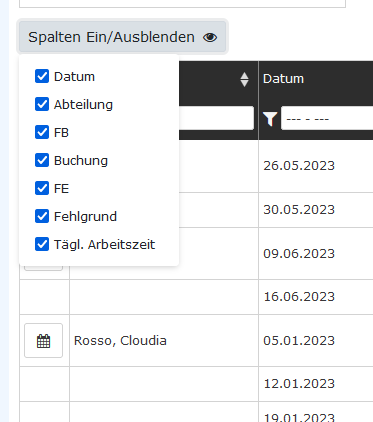Open the calendar icon for Rosso, Cloudia
This screenshot has height=422, width=373.
[x=43, y=341]
